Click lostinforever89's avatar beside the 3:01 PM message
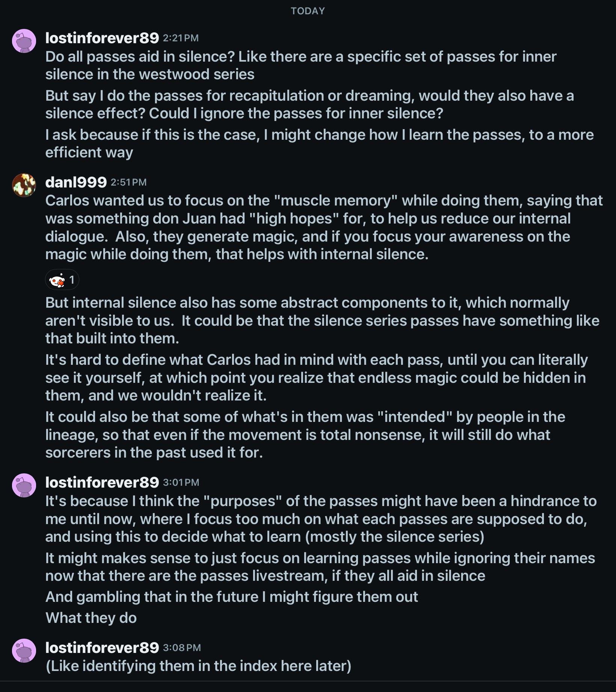The image size is (616, 692). (24, 485)
